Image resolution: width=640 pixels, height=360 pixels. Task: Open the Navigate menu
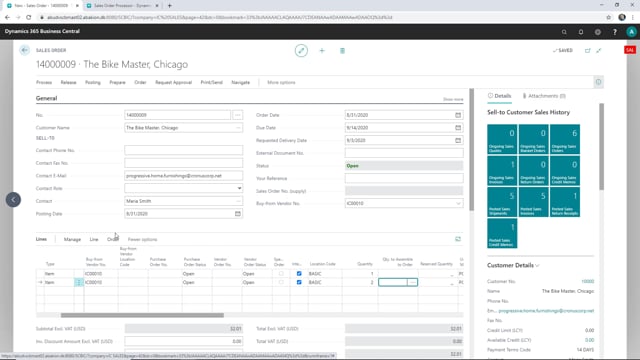[x=241, y=82]
